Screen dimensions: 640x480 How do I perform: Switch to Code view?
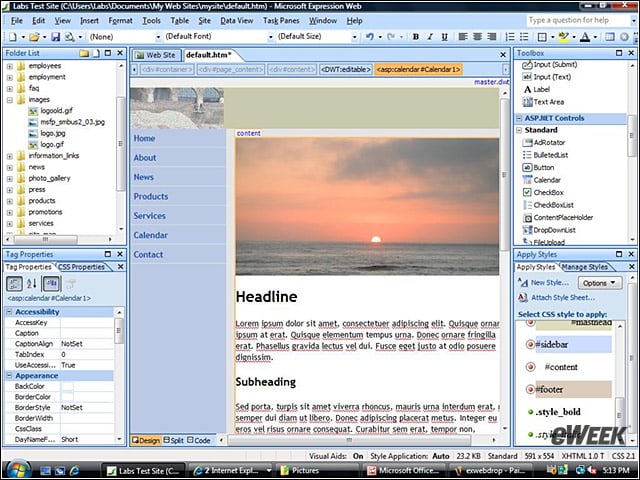(x=200, y=440)
